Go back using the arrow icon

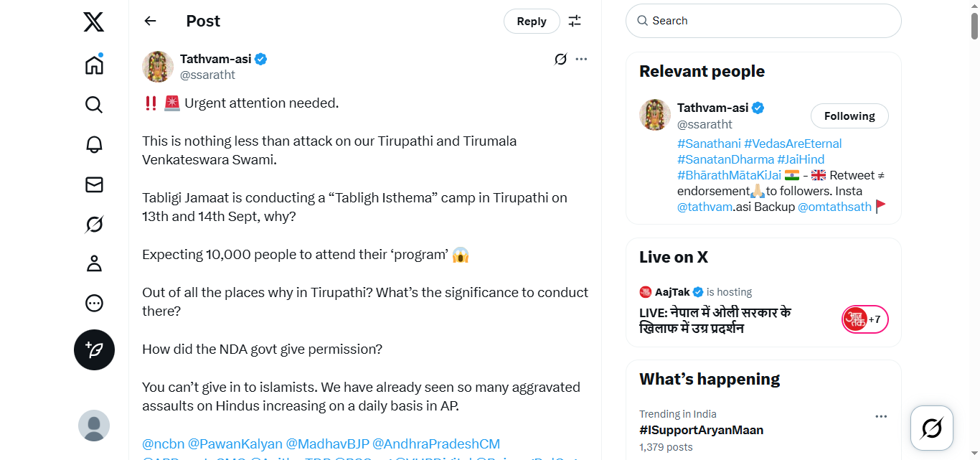pos(150,21)
